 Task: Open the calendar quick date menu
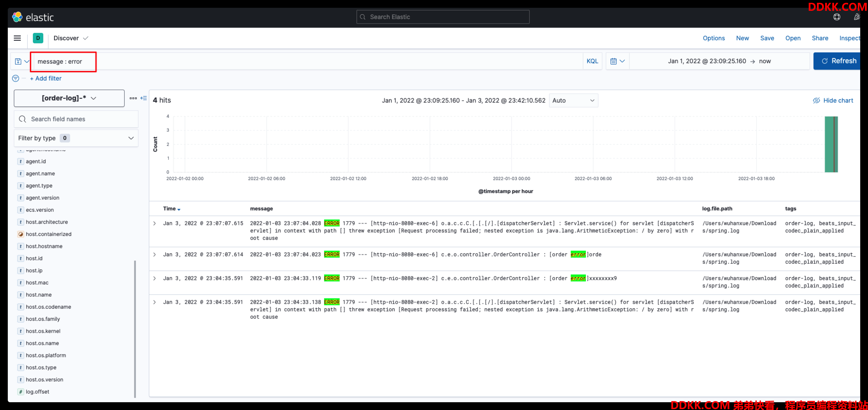(x=617, y=61)
